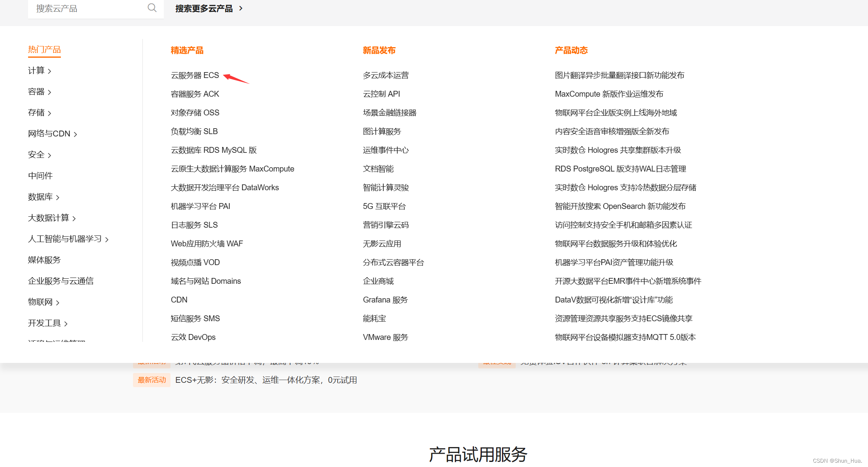The image size is (868, 467).
Task: Open 场景金融链接器 link
Action: 390,113
